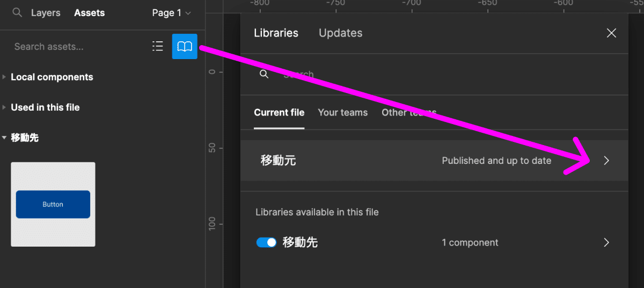Select the Button component thumbnail
Viewport: 644px width, 288px height.
coord(53,204)
